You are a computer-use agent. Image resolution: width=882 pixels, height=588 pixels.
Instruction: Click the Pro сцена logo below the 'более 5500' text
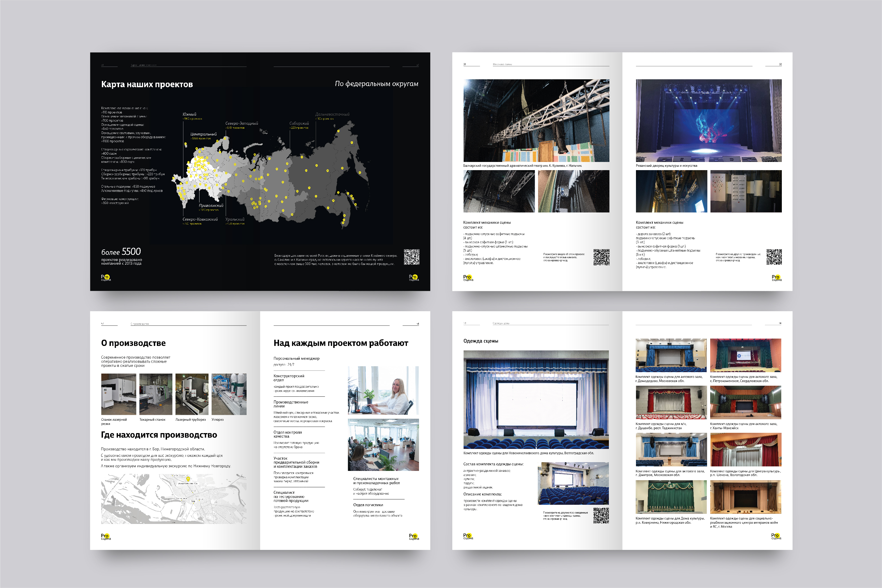pyautogui.click(x=106, y=278)
